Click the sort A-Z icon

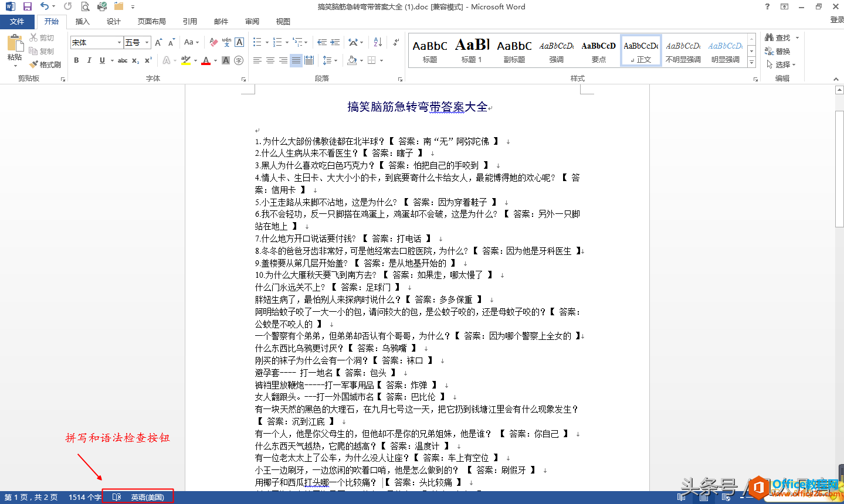coord(378,42)
